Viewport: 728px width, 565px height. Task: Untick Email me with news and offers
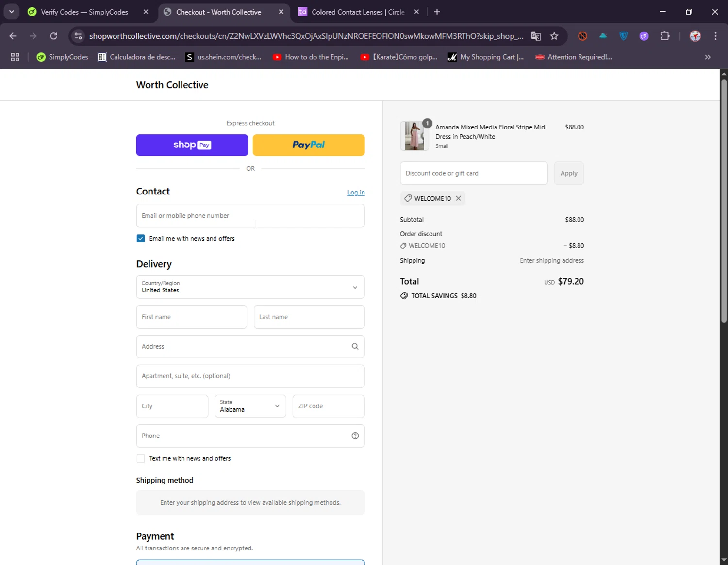(x=141, y=239)
